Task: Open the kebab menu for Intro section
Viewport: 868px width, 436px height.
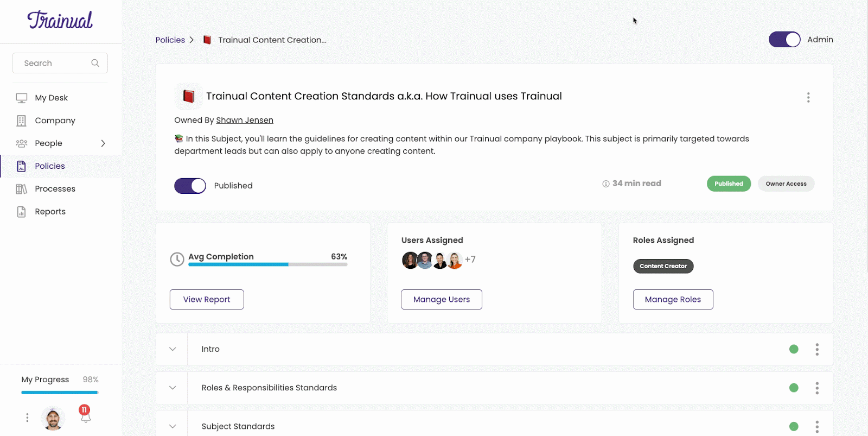Action: [816, 349]
